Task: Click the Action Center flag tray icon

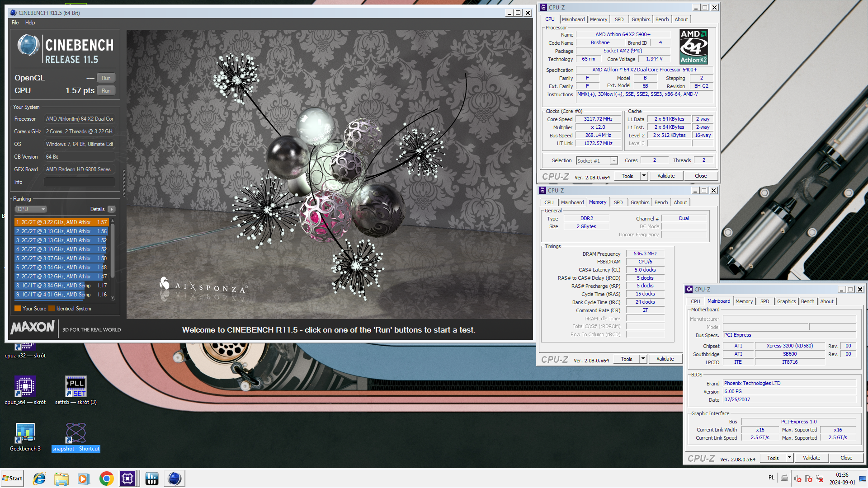Action: click(x=809, y=479)
